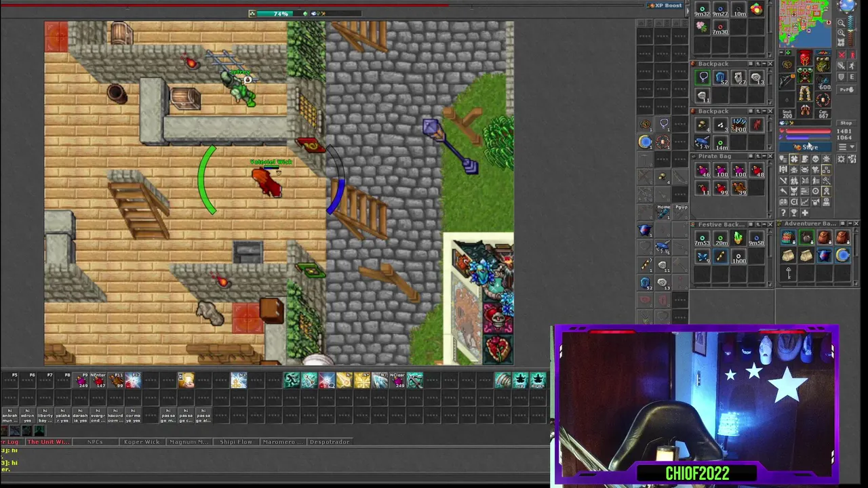Click the 'hi liberty bay' hotkey
Image resolution: width=868 pixels, height=488 pixels.
click(x=45, y=416)
